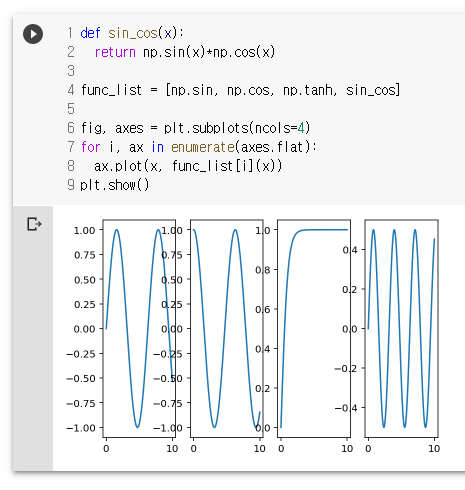Run the code cell with play button
Viewport: 465px width, 490px height.
coord(33,34)
